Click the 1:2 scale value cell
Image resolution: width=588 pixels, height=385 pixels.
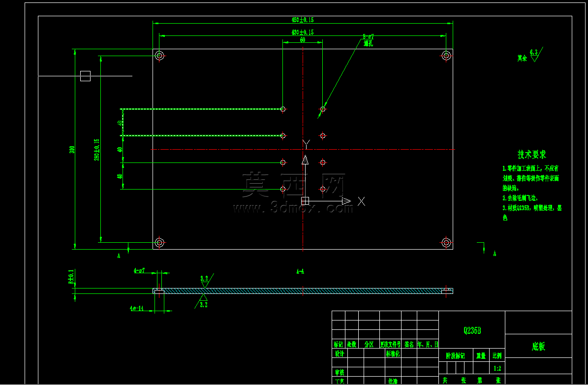click(497, 368)
